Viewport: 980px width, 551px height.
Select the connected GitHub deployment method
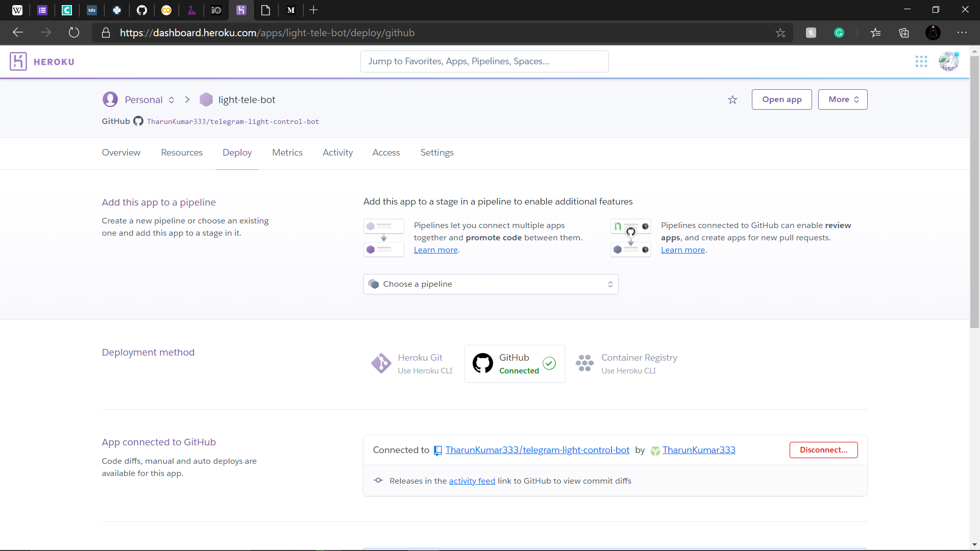pos(514,364)
